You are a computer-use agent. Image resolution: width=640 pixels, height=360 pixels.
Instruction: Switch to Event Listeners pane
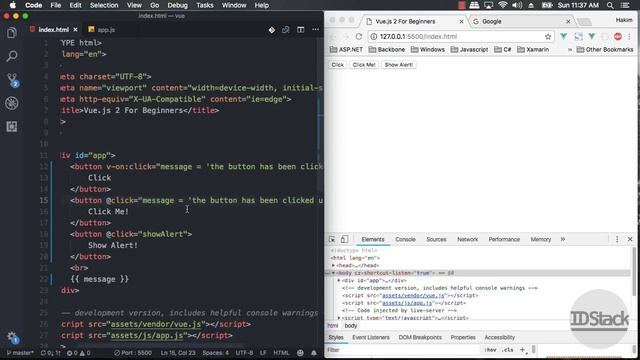(x=371, y=338)
